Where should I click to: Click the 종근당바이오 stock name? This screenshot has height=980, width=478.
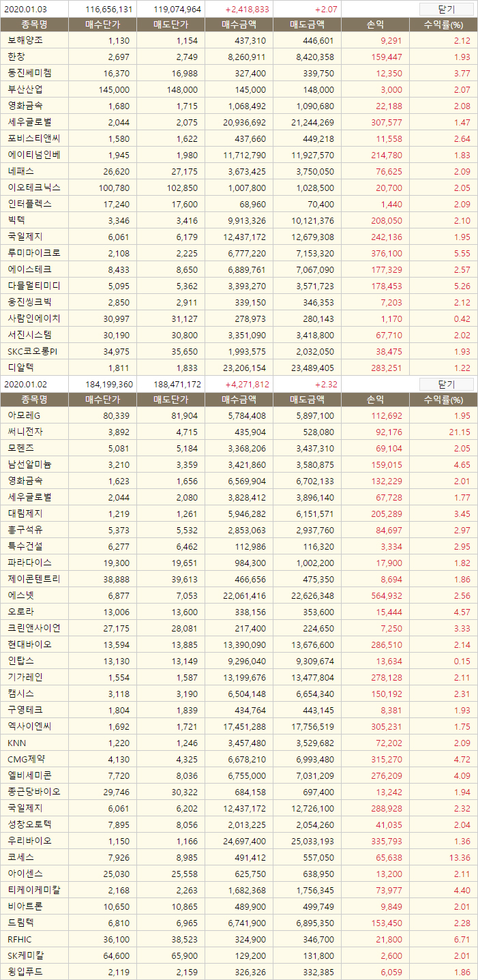[x=33, y=792]
